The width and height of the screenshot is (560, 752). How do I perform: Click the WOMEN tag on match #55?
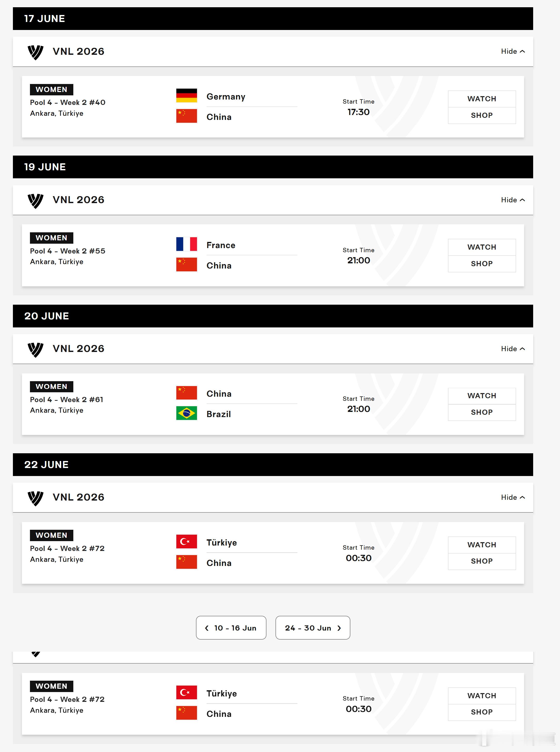pos(52,238)
